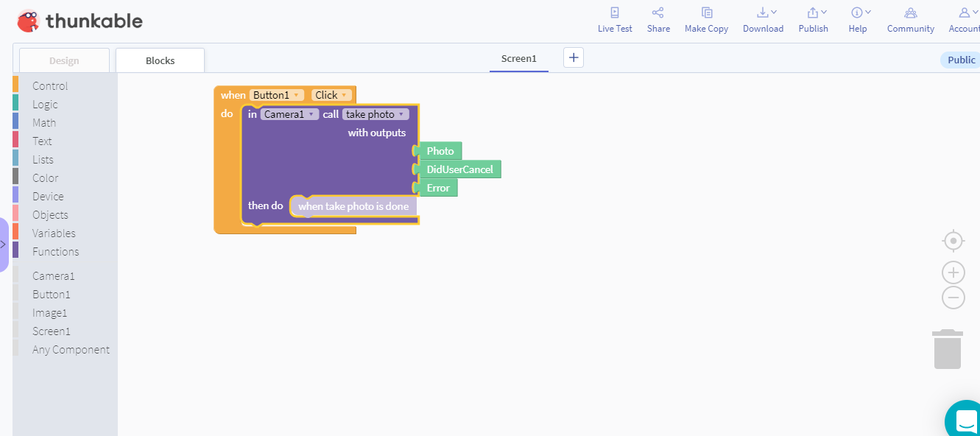Viewport: 980px width, 436px height.
Task: Zoom out of the blocks canvas
Action: tap(953, 298)
